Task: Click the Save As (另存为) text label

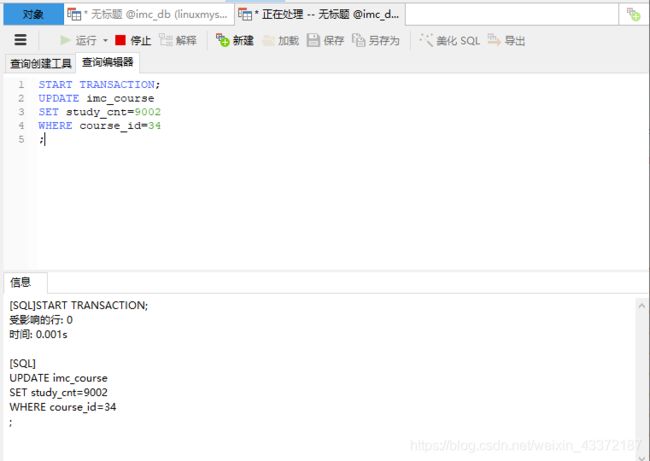Action: (x=384, y=41)
